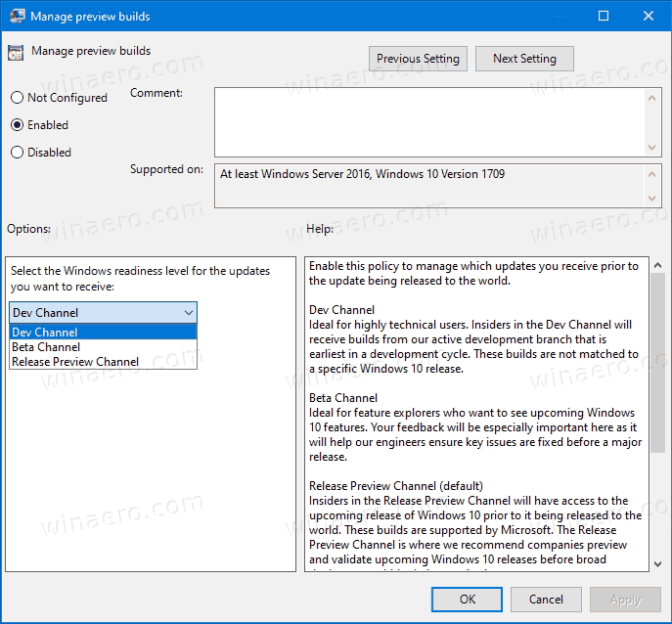
Task: Go to the Next Setting
Action: click(x=524, y=59)
